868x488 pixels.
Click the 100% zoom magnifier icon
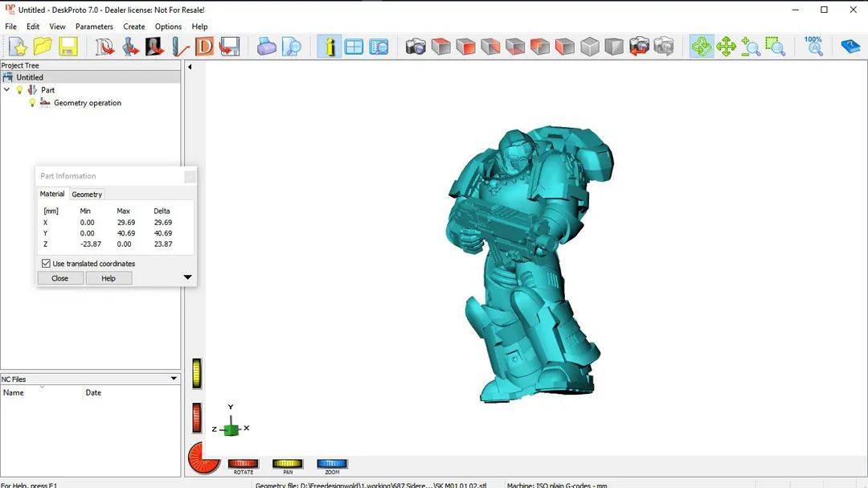pos(813,47)
